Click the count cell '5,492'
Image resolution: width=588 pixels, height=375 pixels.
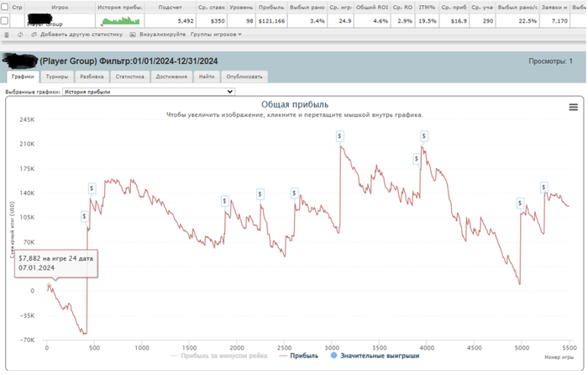[x=171, y=21]
